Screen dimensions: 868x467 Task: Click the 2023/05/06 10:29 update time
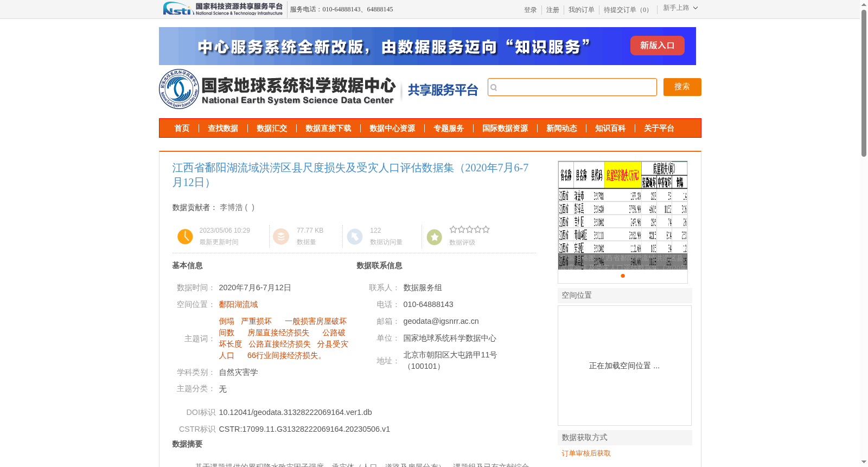[x=225, y=231]
